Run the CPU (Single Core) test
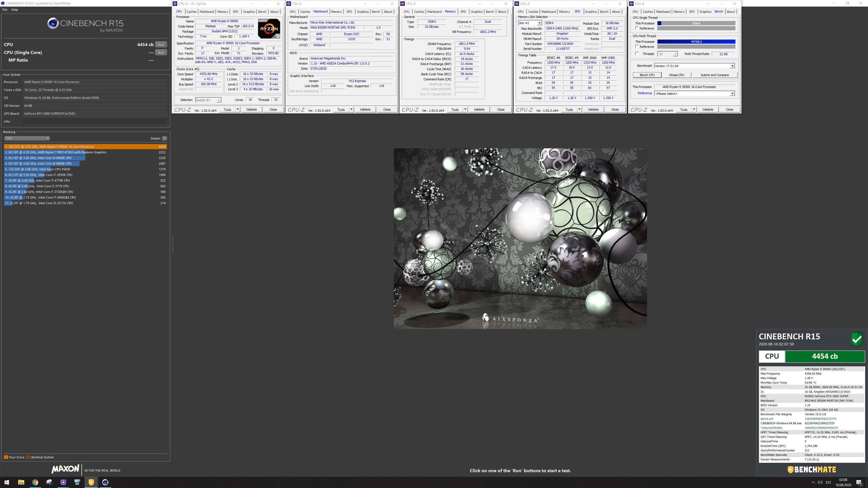868x488 pixels. pyautogui.click(x=161, y=53)
